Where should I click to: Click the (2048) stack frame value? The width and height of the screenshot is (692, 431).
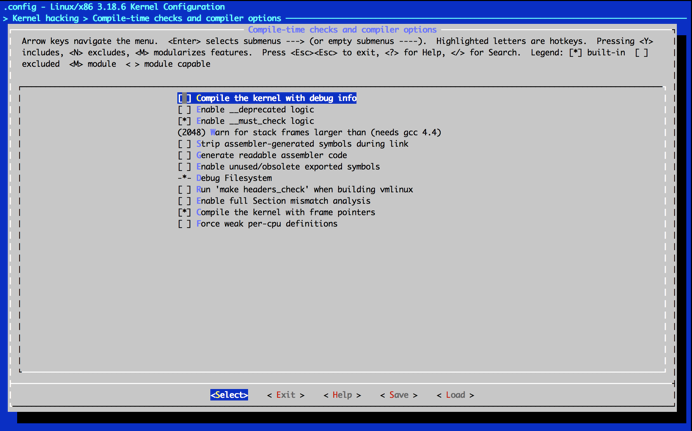(x=192, y=132)
